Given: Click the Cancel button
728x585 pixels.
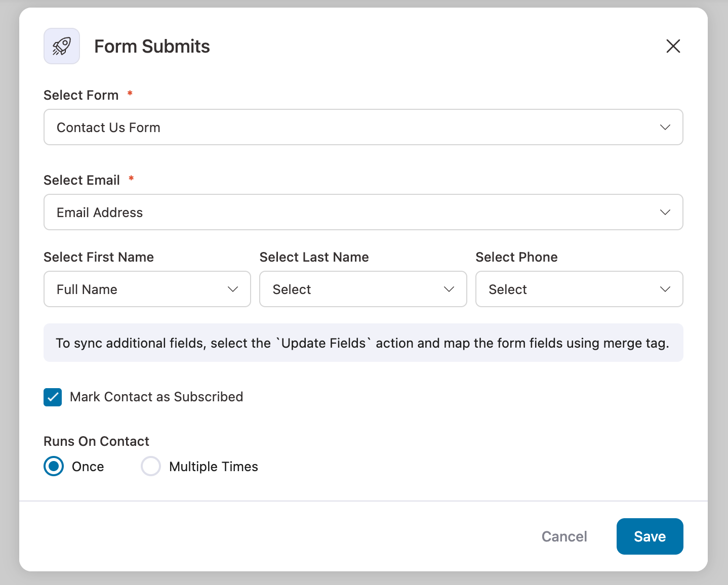Looking at the screenshot, I should point(564,536).
